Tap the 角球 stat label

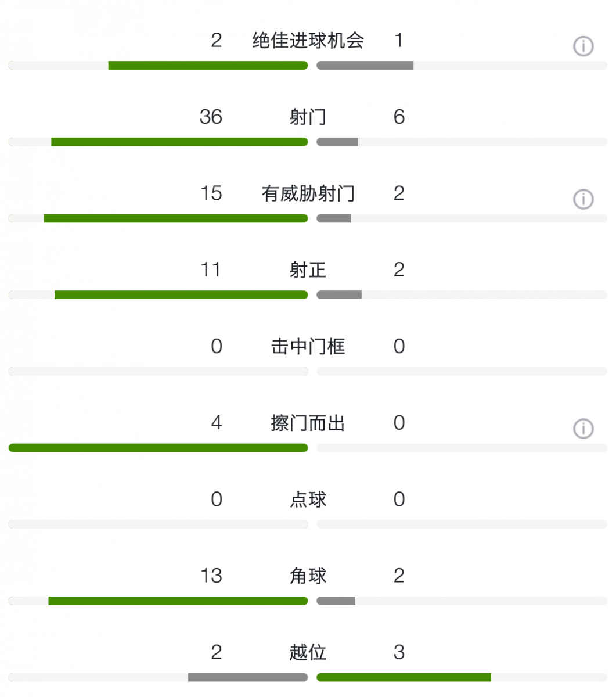308,576
